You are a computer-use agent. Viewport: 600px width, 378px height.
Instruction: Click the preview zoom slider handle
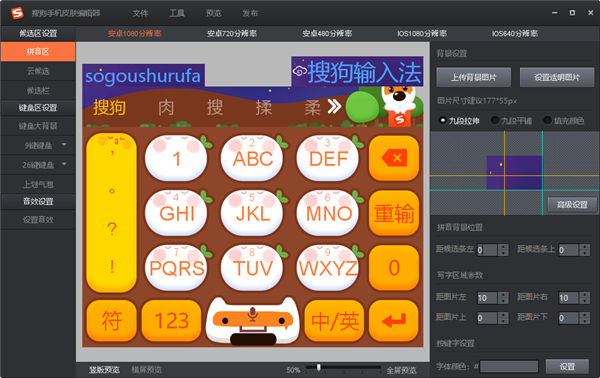click(319, 367)
